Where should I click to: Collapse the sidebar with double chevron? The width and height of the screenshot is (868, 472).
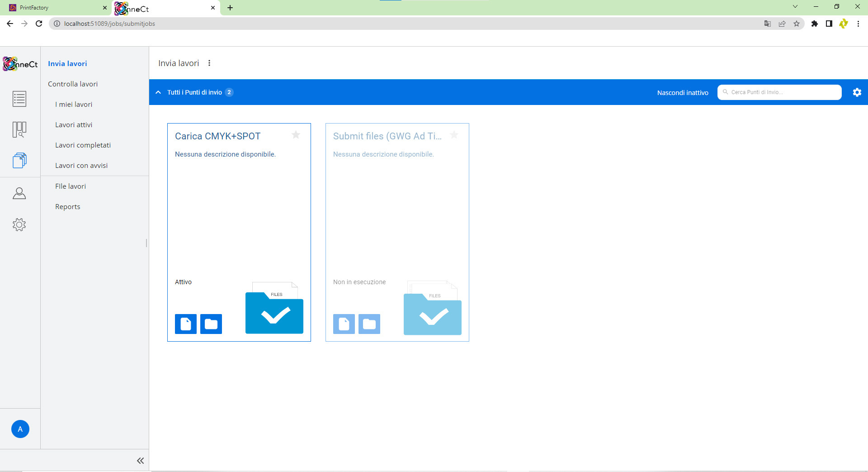[x=140, y=461]
